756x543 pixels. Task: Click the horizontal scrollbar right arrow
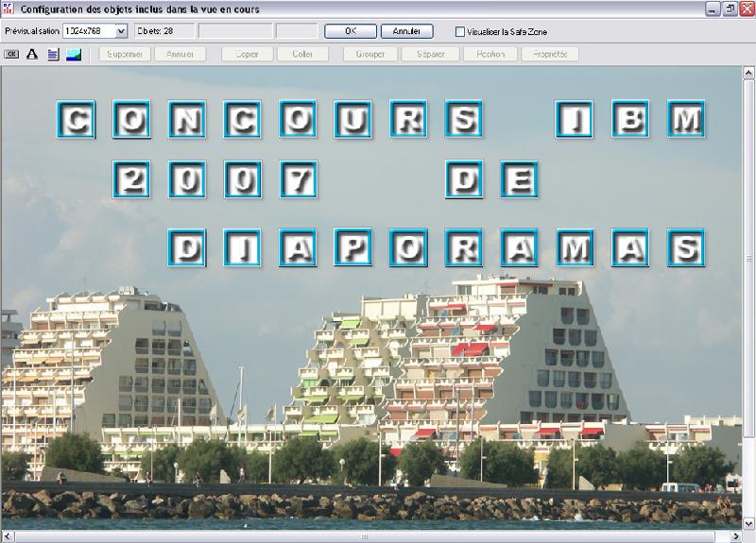(736, 536)
